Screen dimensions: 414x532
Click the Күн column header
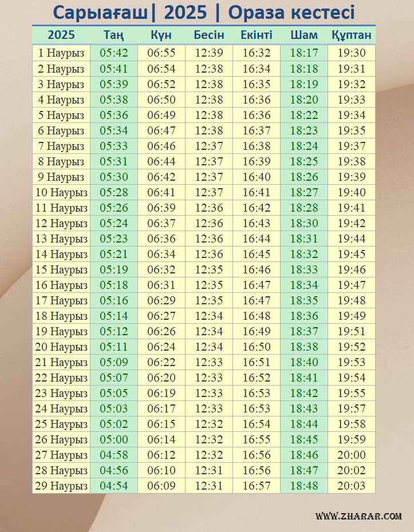(161, 35)
